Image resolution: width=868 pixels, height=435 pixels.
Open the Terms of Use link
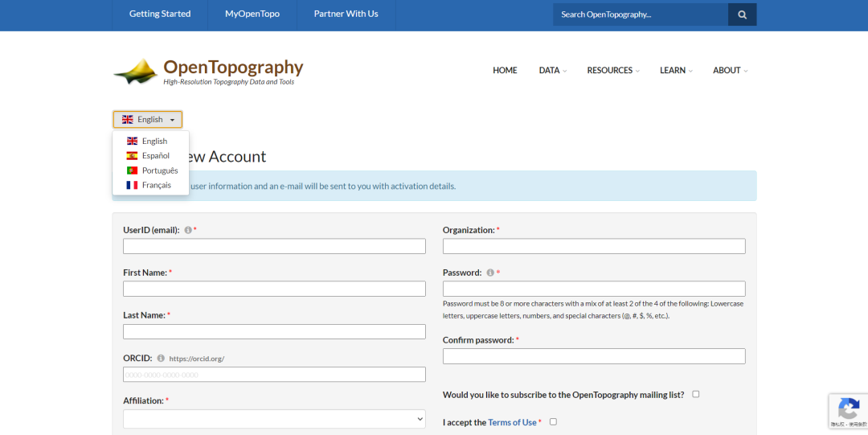pos(512,422)
